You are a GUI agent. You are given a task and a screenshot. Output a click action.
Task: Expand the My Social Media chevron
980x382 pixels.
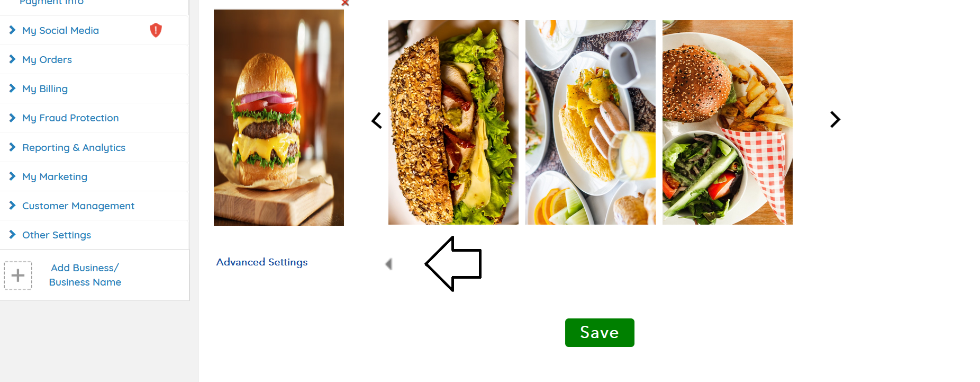[12, 30]
